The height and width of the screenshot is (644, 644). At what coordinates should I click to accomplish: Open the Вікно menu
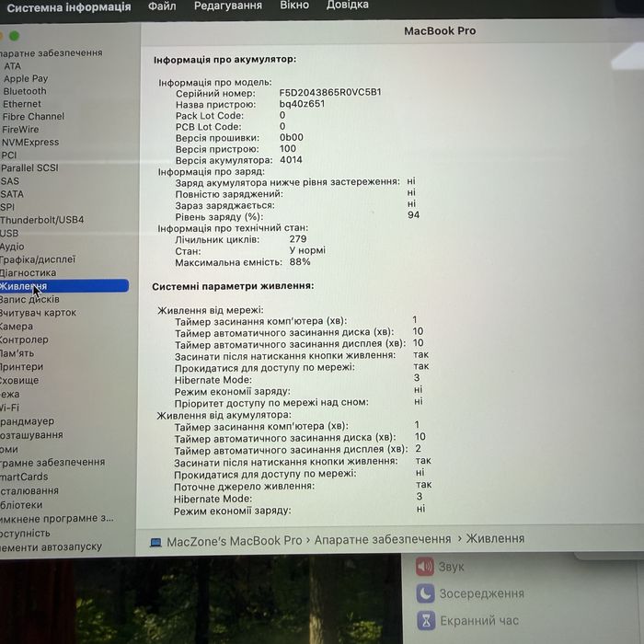tap(294, 6)
